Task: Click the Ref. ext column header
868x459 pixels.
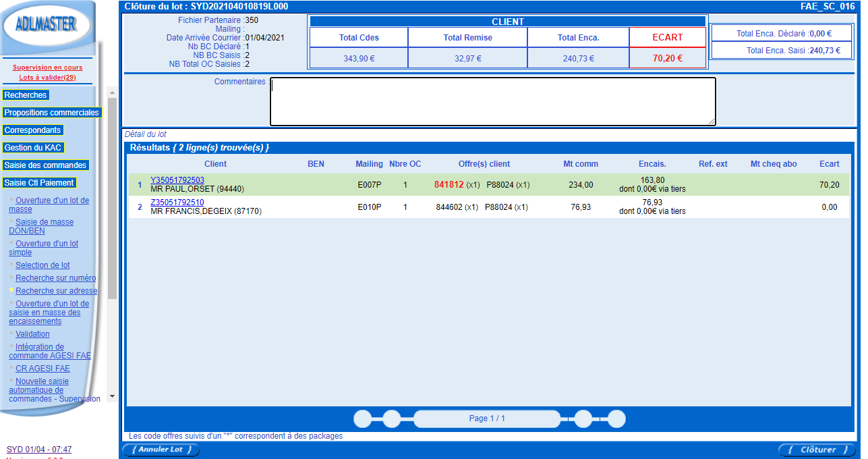Action: (x=713, y=164)
